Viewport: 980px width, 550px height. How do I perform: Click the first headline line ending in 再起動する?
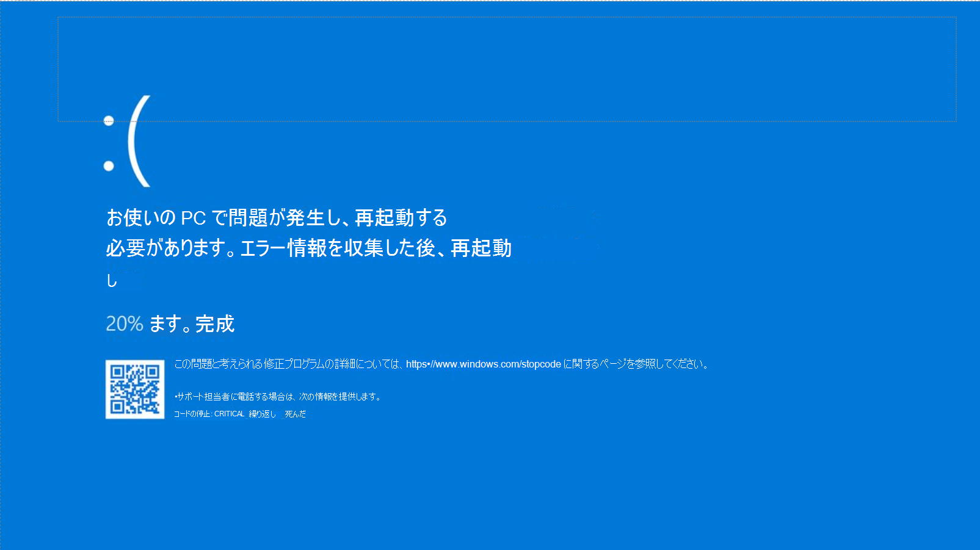pyautogui.click(x=277, y=217)
